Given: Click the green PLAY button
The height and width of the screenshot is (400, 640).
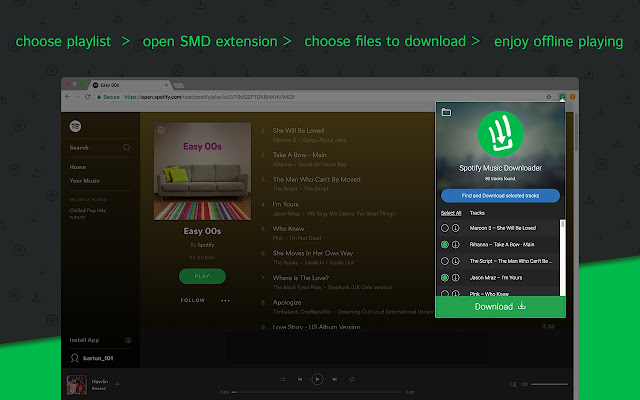Looking at the screenshot, I should [202, 276].
